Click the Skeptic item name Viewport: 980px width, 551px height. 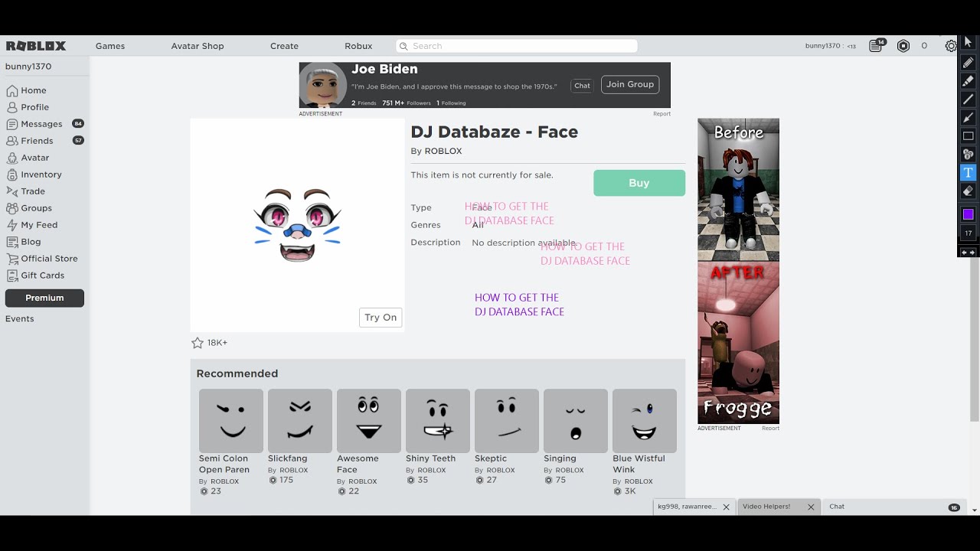(x=491, y=458)
